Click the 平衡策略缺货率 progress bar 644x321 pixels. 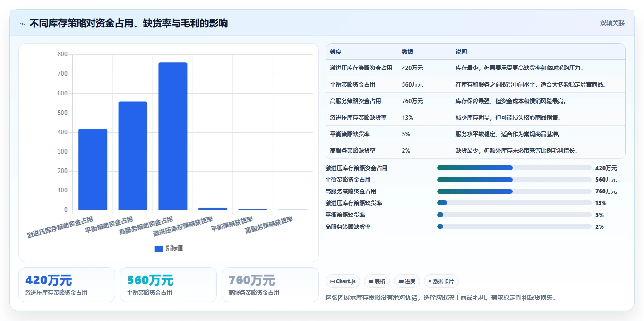click(514, 215)
